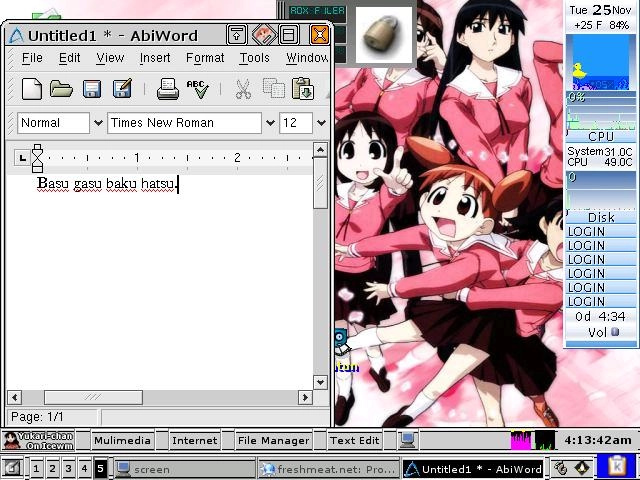The image size is (640, 480).
Task: Click the magenta network monitor graph on the taskbar
Action: [521, 440]
